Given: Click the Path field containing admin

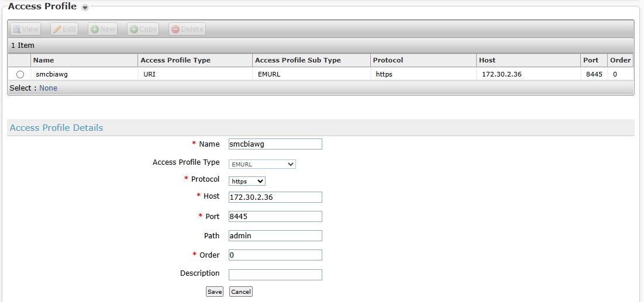Looking at the screenshot, I should click(x=275, y=236).
